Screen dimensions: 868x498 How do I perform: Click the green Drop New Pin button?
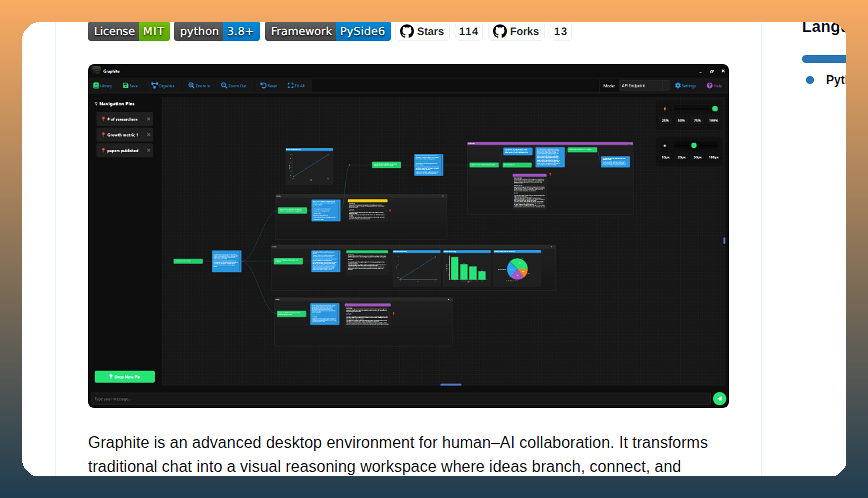[125, 377]
